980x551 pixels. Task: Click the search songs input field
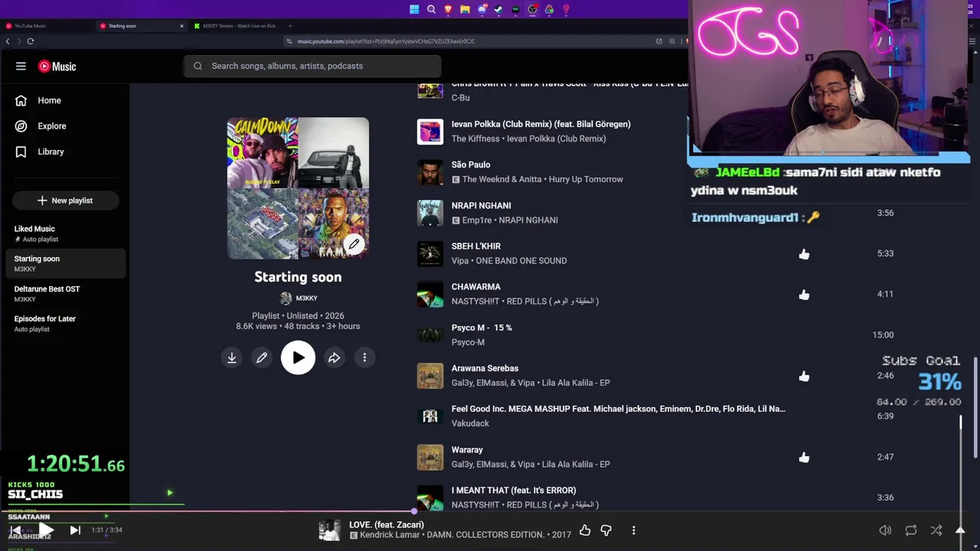(312, 66)
